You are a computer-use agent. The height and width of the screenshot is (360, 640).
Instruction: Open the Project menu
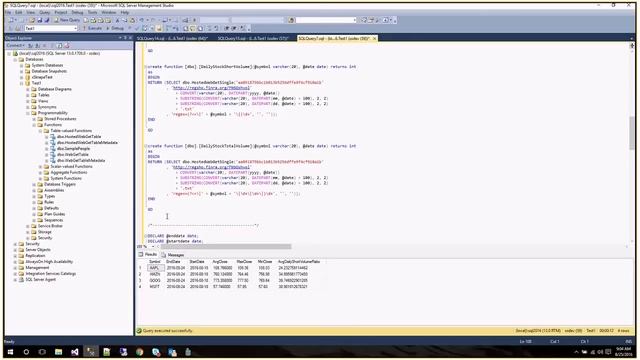point(60,13)
